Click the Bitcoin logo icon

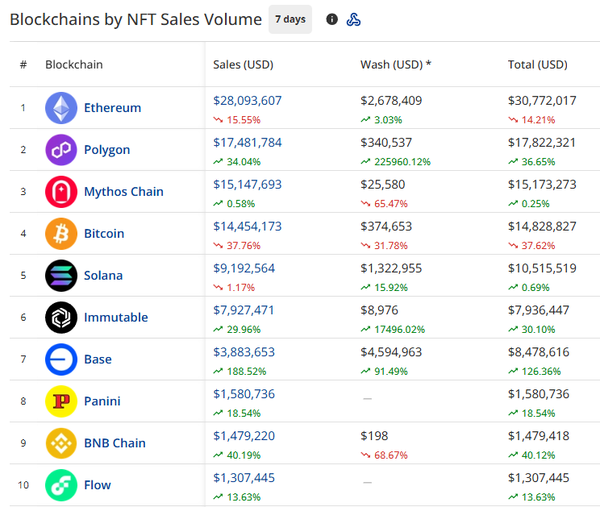(x=61, y=234)
